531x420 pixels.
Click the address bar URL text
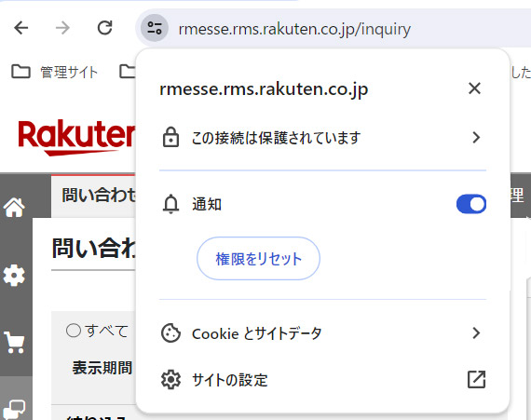294,29
